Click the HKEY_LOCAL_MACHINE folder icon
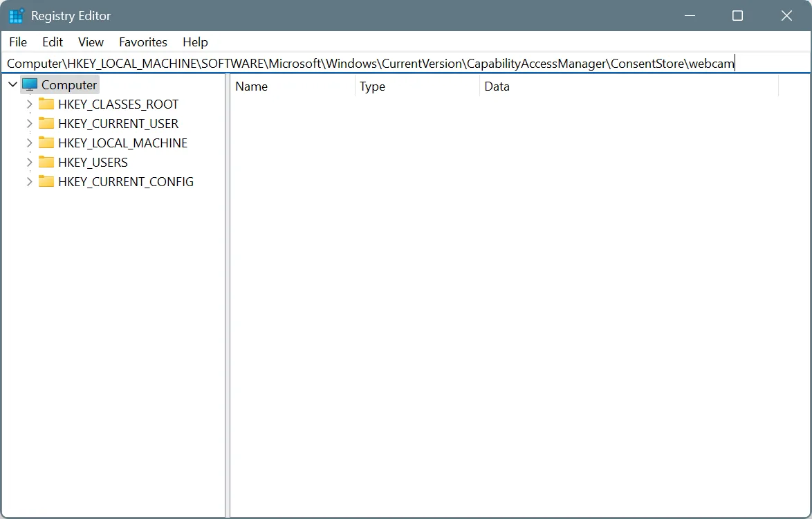812x519 pixels. pos(46,142)
